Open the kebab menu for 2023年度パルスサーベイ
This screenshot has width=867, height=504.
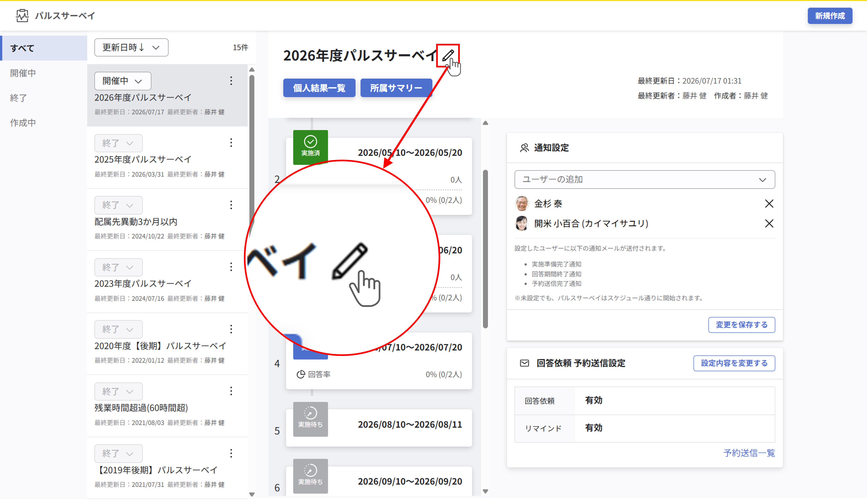231,267
